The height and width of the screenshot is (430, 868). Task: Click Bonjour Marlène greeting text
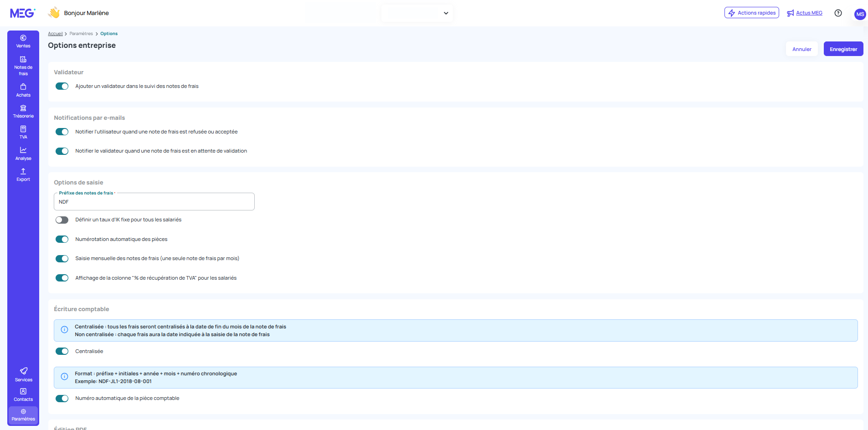(x=87, y=13)
